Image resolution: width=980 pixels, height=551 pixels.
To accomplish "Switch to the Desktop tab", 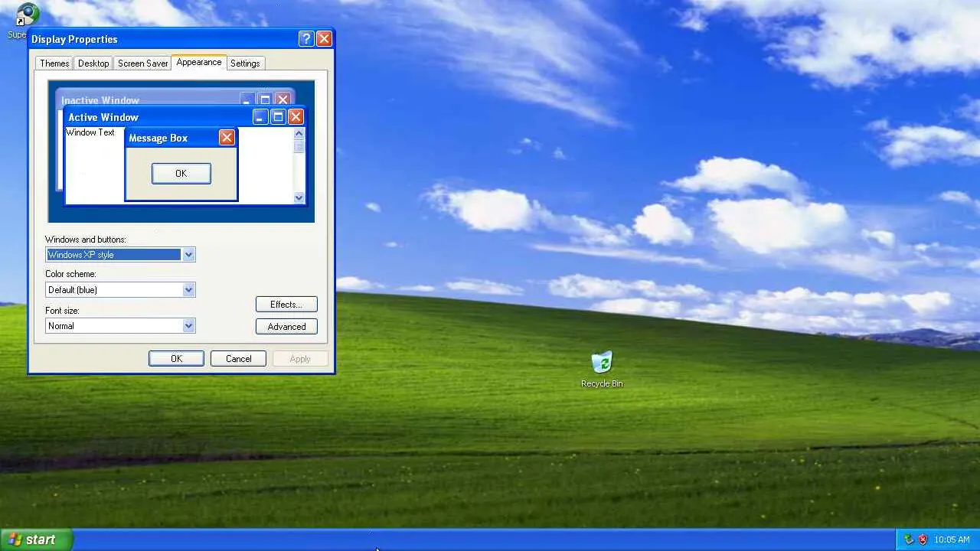I will click(93, 64).
